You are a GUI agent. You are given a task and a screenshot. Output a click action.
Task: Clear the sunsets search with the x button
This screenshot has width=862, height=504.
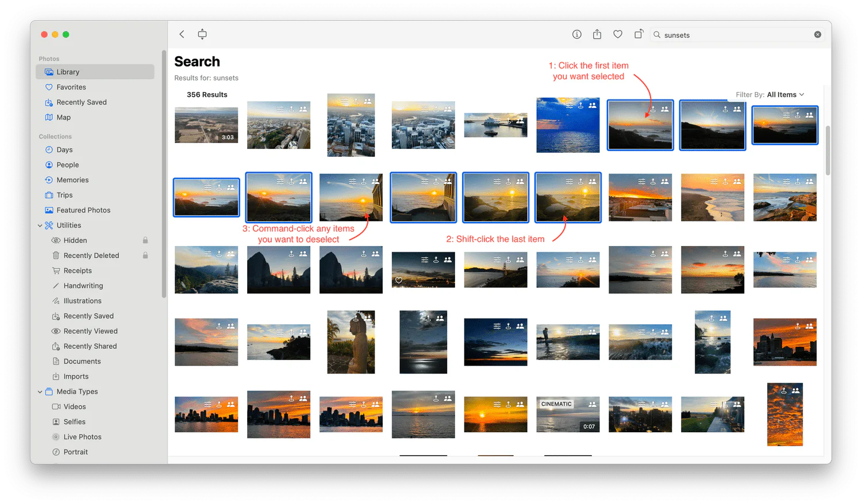tap(818, 34)
